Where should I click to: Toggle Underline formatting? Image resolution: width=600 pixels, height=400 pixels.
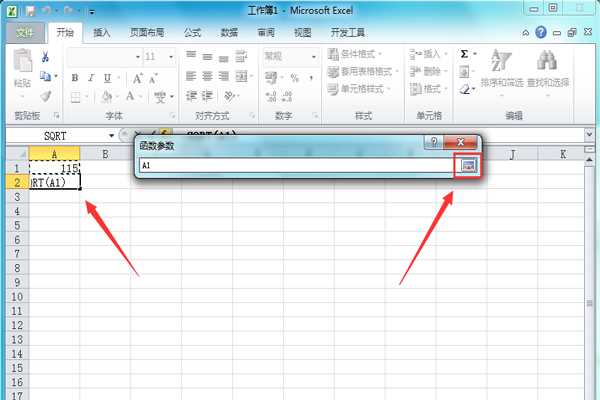(x=108, y=78)
